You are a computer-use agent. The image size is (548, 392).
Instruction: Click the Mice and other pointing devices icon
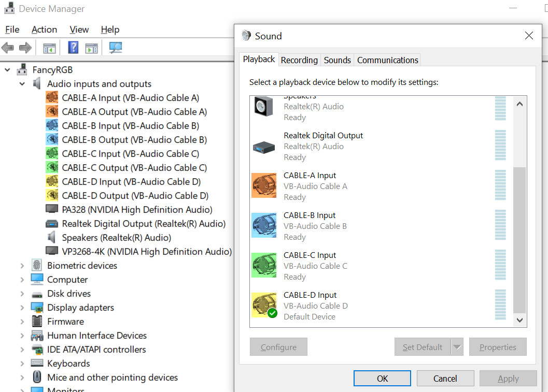[x=37, y=377]
